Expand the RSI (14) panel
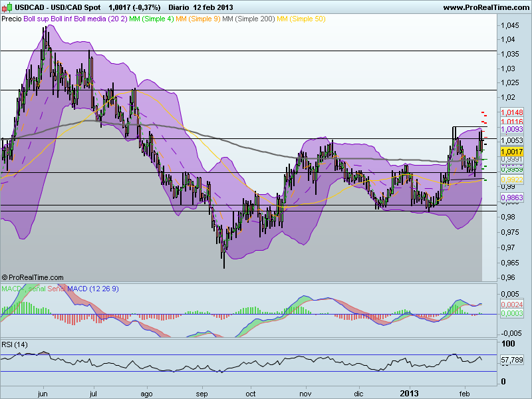 pos(15,345)
